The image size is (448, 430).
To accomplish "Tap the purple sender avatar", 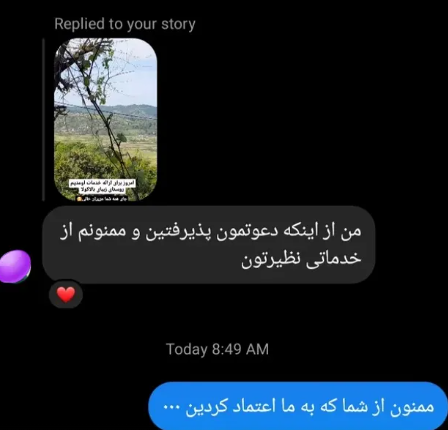I will pyautogui.click(x=15, y=267).
